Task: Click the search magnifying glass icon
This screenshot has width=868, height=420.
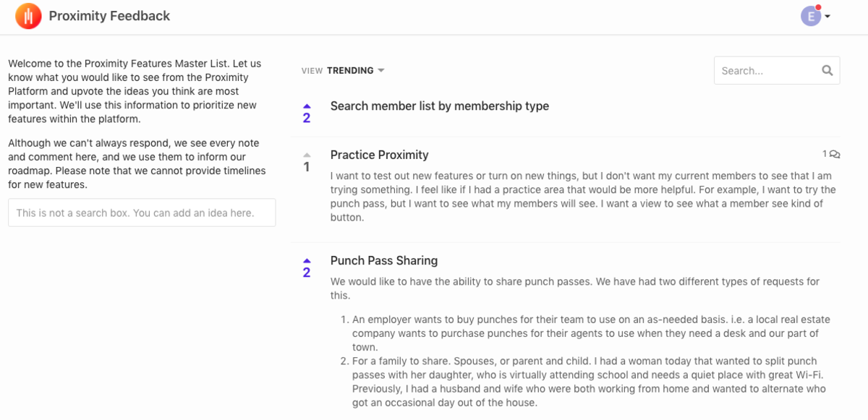Action: [x=827, y=71]
